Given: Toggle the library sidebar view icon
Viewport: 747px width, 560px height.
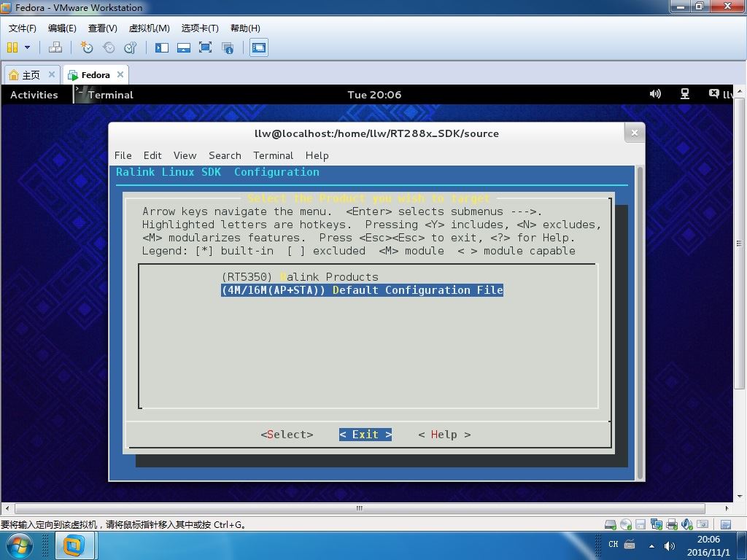Looking at the screenshot, I should pos(162,47).
